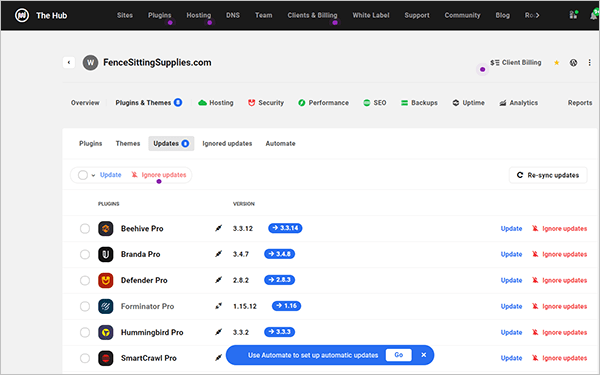The width and height of the screenshot is (600, 375).
Task: Click the Hummingbird Pro plugin icon
Action: click(x=106, y=333)
